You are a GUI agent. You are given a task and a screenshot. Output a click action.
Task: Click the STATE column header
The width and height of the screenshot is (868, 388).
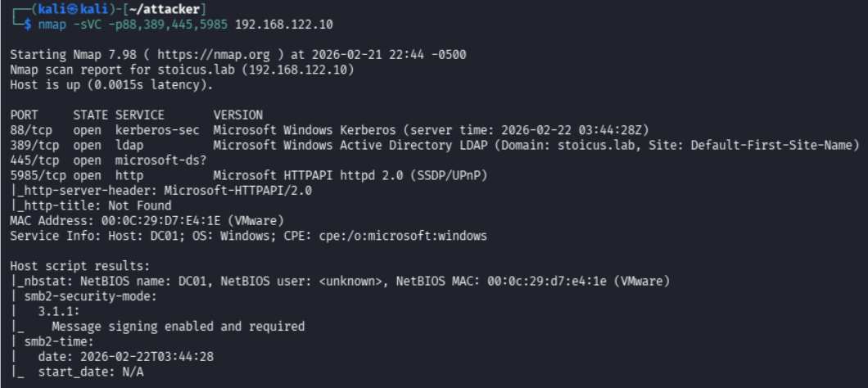click(90, 115)
